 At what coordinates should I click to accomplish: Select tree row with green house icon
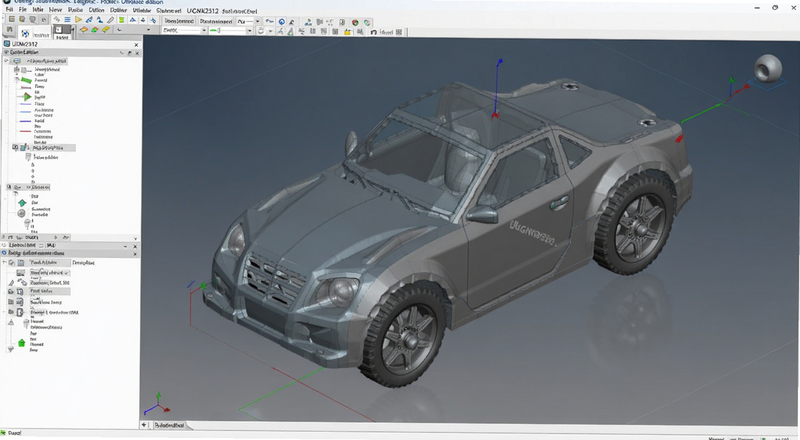30,344
